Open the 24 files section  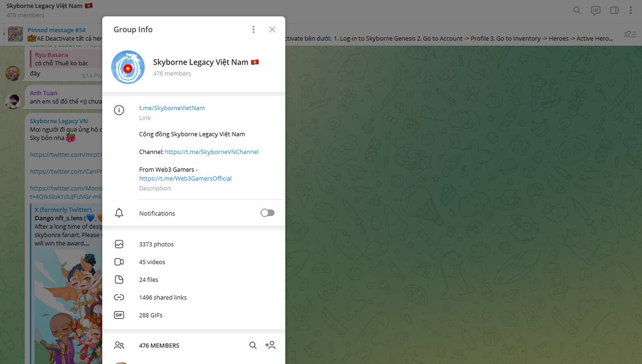click(x=194, y=280)
